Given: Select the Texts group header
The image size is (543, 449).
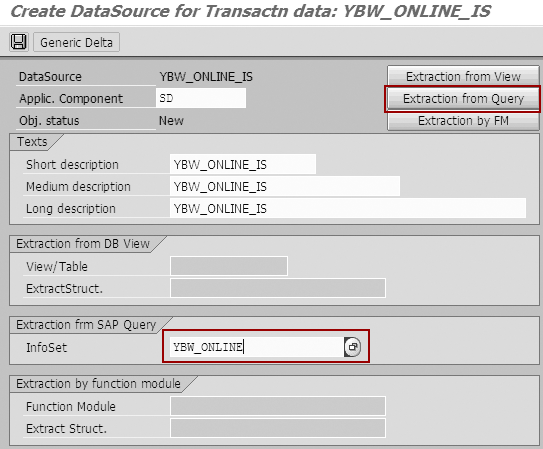Looking at the screenshot, I should (x=32, y=142).
